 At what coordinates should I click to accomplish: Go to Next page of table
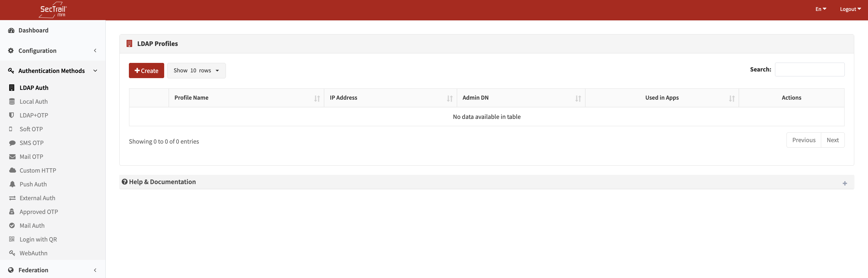click(x=832, y=140)
